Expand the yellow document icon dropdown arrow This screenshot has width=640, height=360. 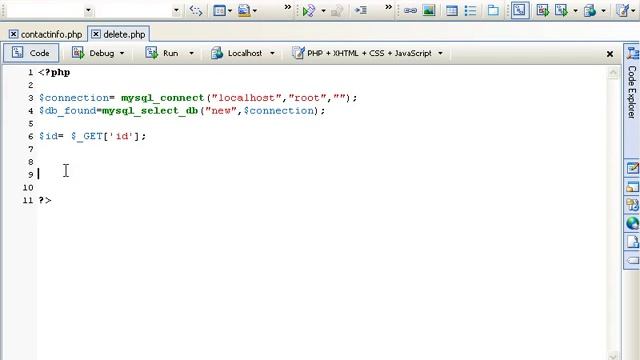pos(255,11)
